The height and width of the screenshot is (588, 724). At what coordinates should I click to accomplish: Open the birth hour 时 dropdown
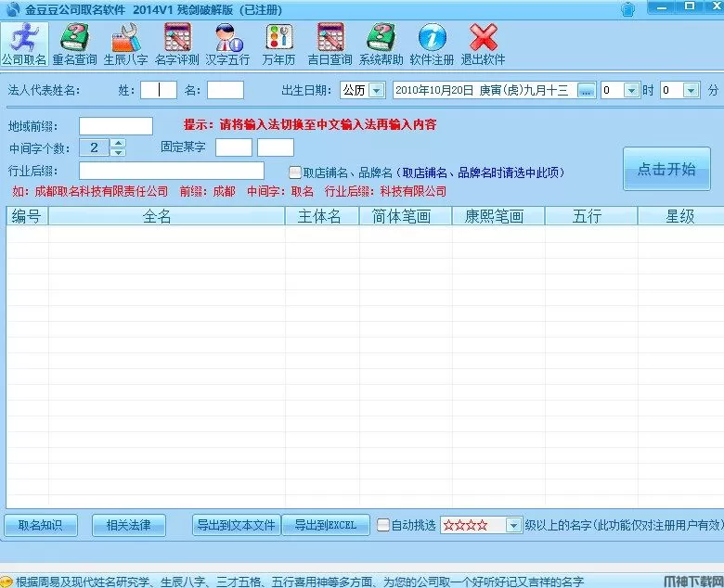631,91
